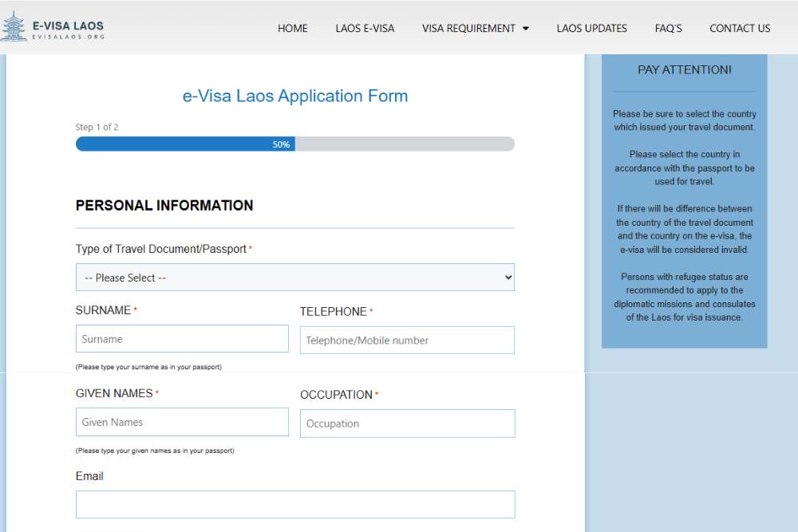
Task: Click the arrow on Please Select dropdown
Action: (508, 278)
